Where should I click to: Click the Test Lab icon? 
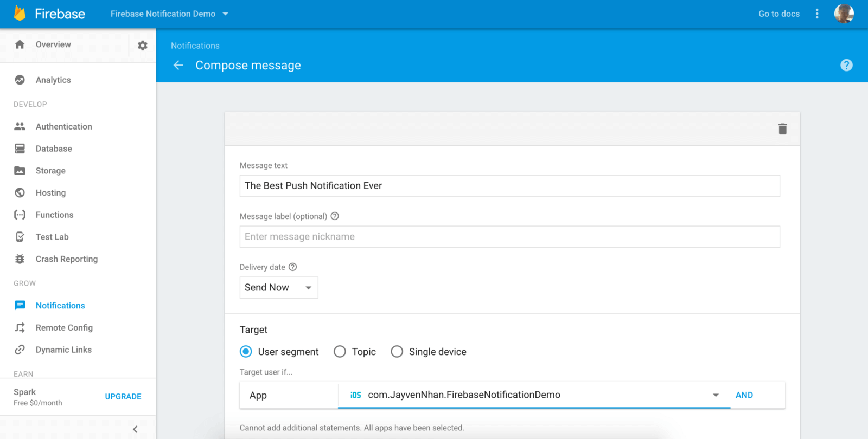click(x=20, y=237)
